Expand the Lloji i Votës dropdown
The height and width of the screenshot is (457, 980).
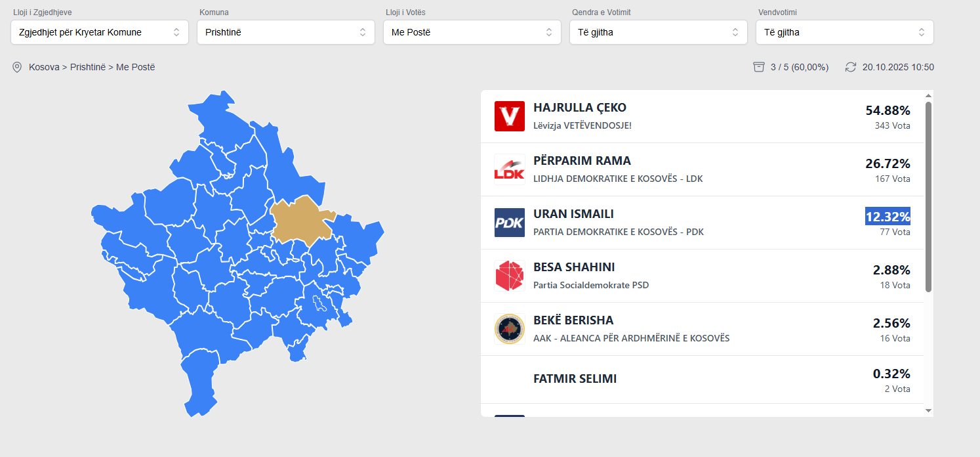[472, 32]
